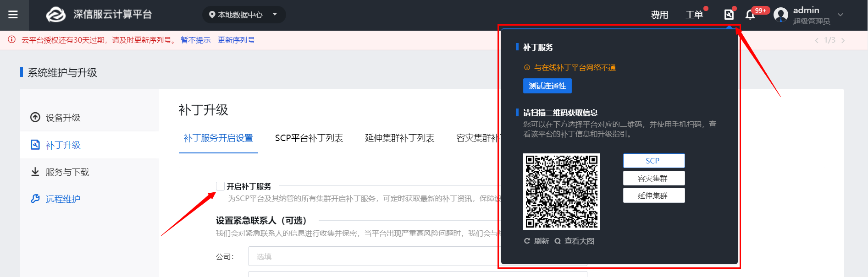Click the 超级管理员 role label

click(x=812, y=22)
